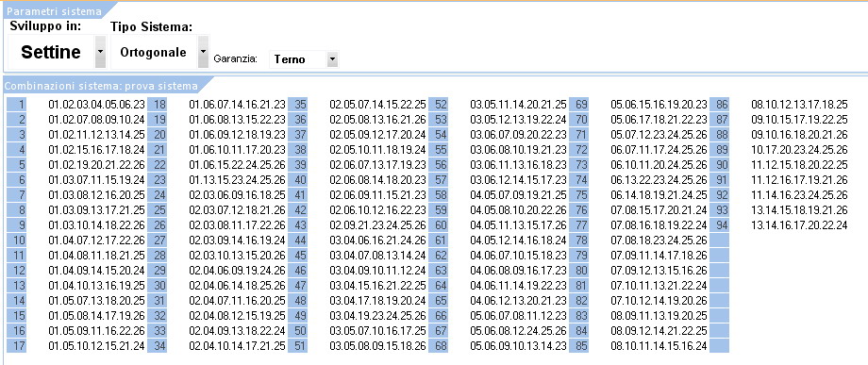Screen dimensions: 868x365
Task: Click row number cell 1
Action: 17,105
